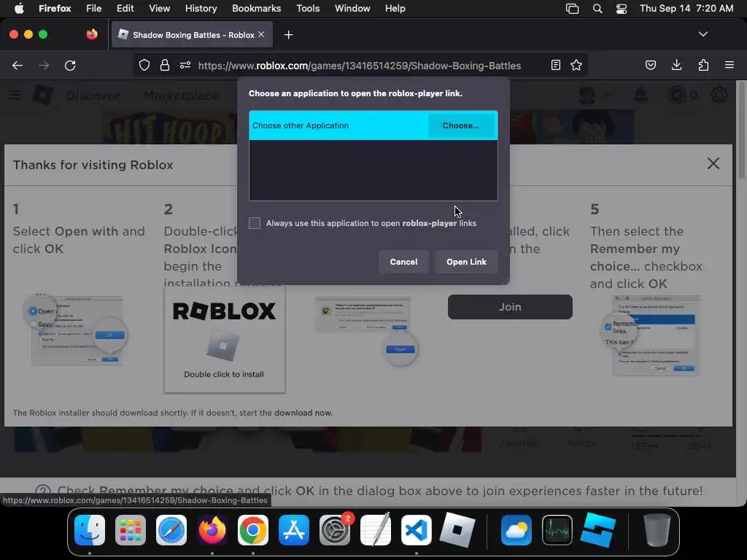The image size is (747, 560).
Task: Reload the current Roblox page
Action: pos(70,65)
